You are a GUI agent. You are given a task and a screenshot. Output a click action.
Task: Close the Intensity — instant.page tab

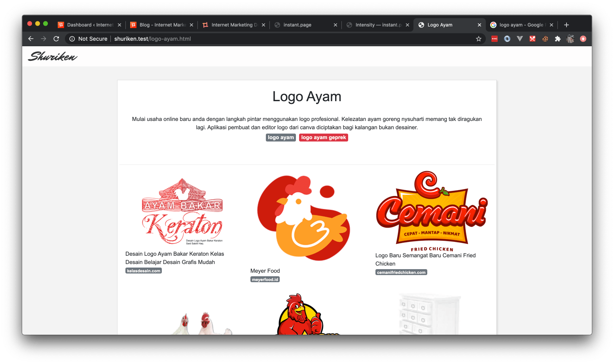[x=407, y=25]
